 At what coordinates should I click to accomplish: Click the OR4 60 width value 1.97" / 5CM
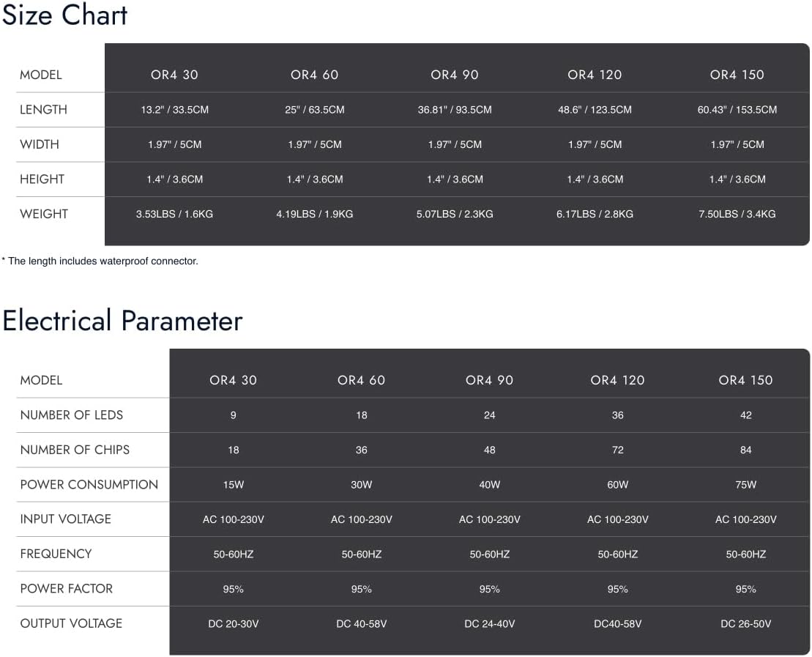tap(315, 144)
